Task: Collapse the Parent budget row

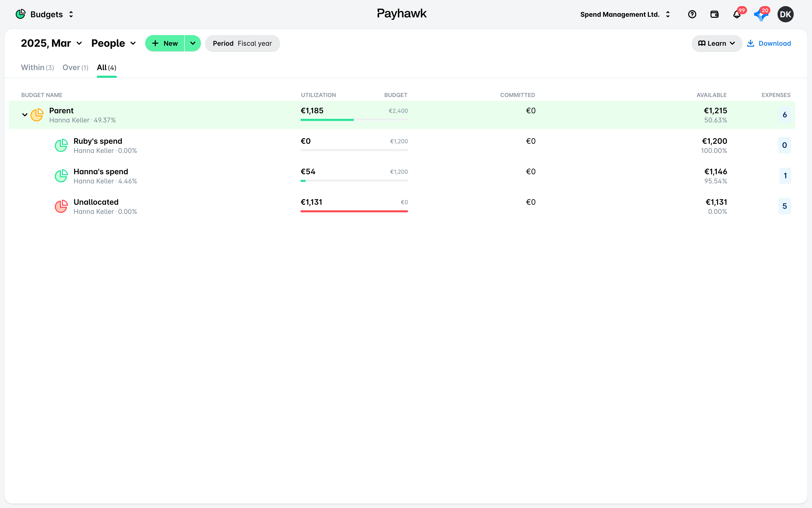Action: (x=25, y=115)
